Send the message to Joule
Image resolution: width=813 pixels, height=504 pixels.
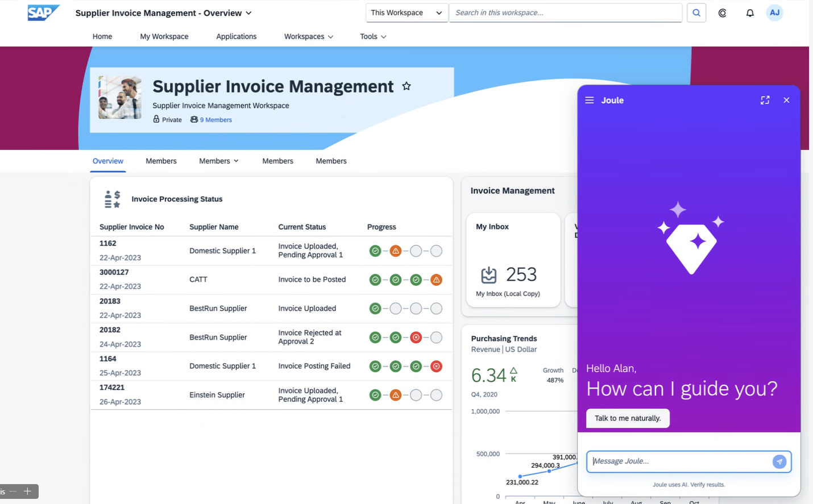779,461
